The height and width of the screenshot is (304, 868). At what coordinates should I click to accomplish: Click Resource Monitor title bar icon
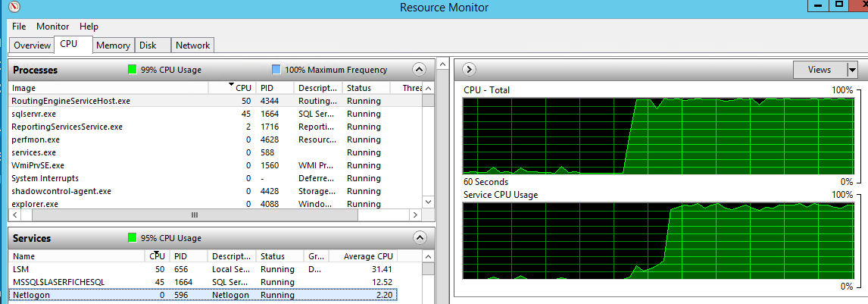pyautogui.click(x=15, y=7)
